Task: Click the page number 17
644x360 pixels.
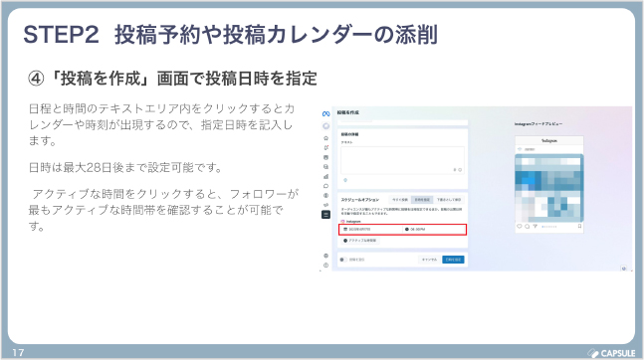Action: coord(18,353)
